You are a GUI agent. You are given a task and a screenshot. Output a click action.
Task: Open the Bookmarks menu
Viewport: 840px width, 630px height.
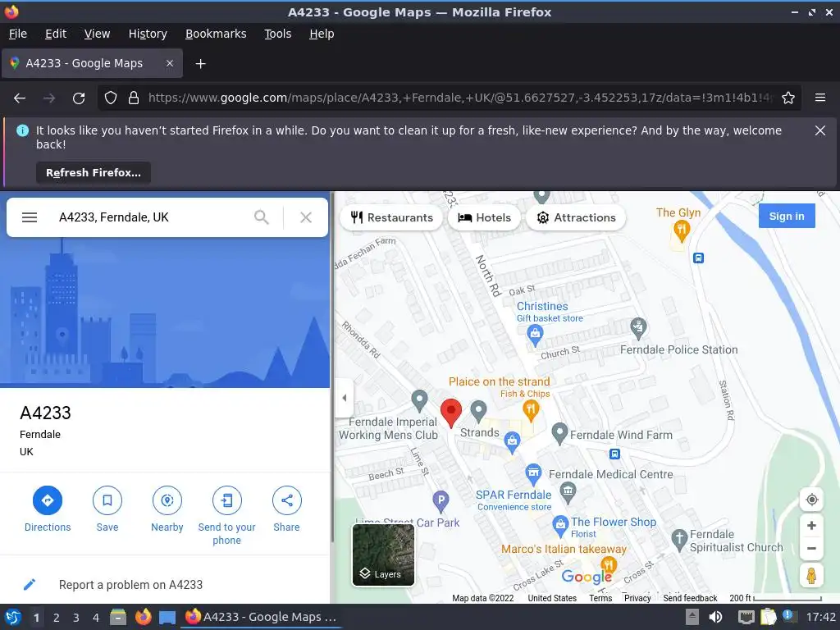click(216, 34)
